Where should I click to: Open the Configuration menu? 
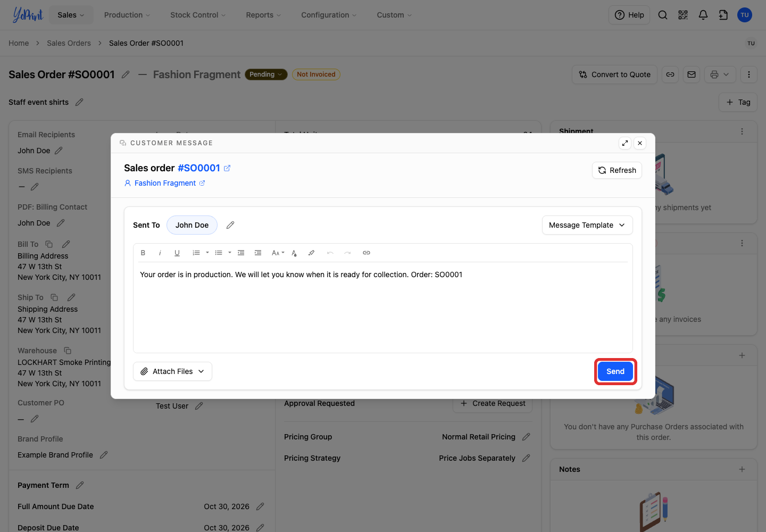click(x=329, y=15)
